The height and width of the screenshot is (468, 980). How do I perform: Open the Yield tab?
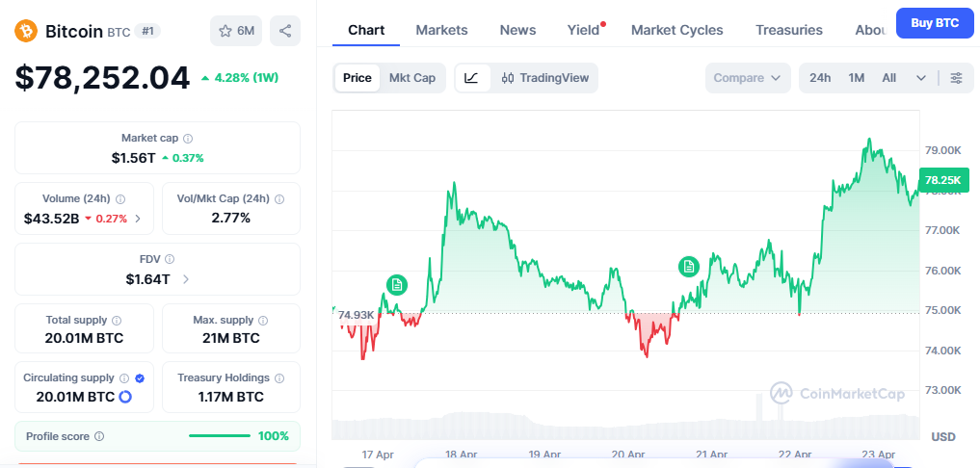tap(583, 30)
